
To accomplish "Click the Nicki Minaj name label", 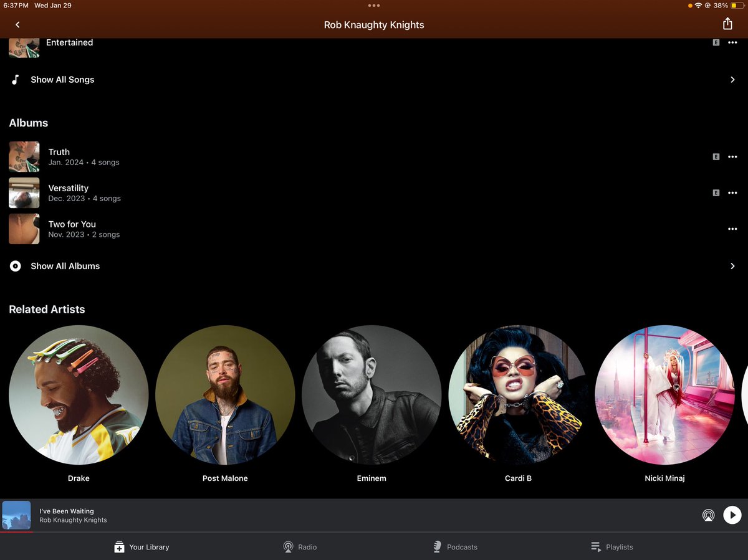I will pos(664,478).
